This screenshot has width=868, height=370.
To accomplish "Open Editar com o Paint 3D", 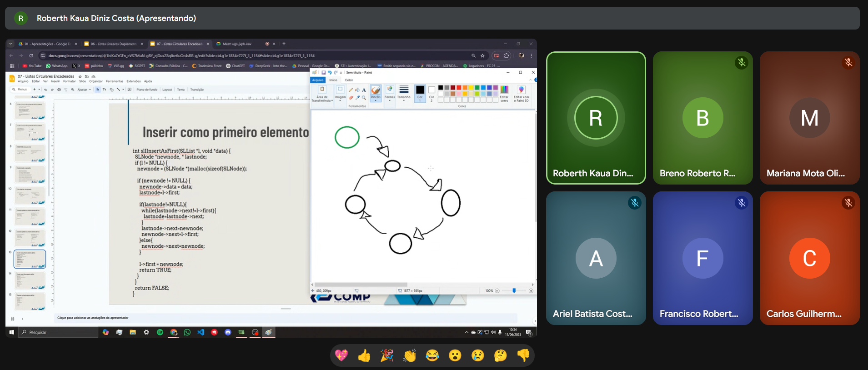I will [x=521, y=94].
